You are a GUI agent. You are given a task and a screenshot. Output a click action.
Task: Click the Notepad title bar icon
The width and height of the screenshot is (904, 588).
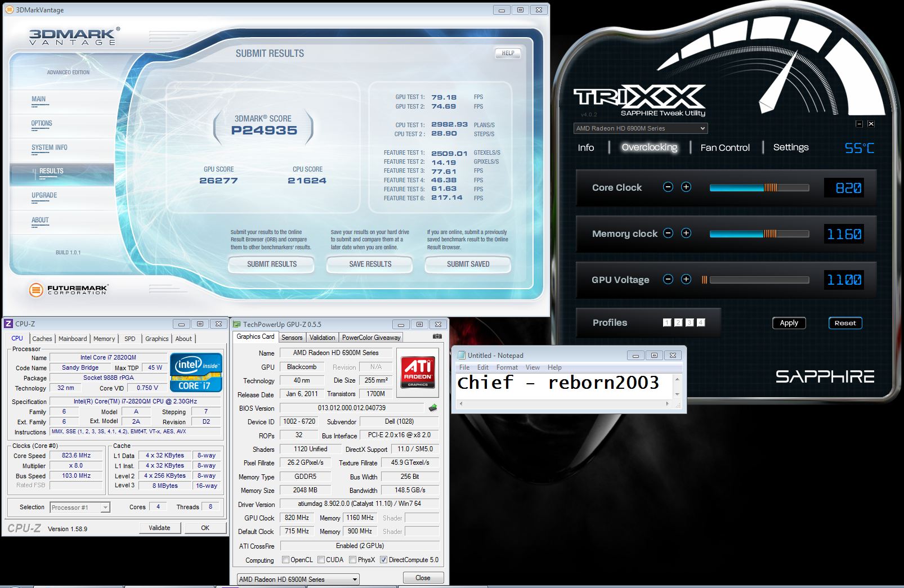click(x=462, y=355)
